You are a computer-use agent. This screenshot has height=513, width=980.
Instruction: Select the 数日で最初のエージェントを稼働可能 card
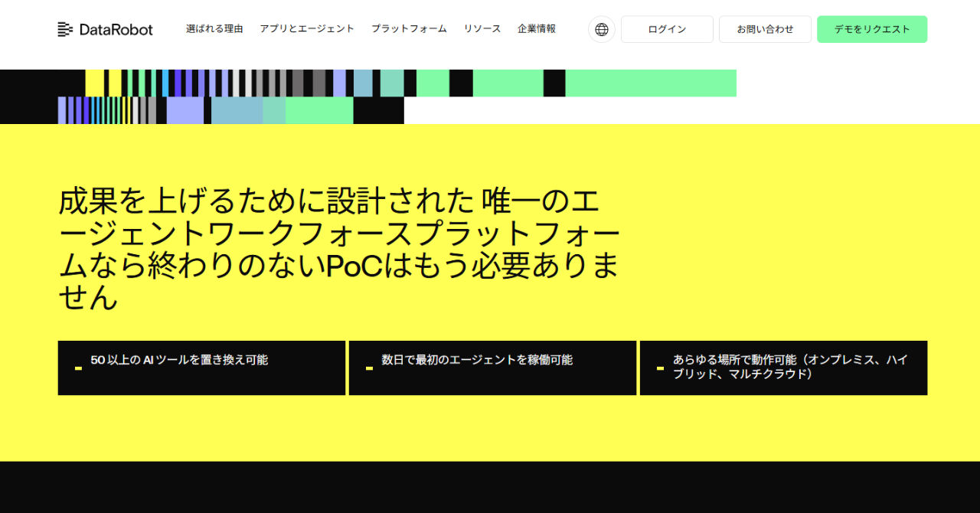[492, 368]
